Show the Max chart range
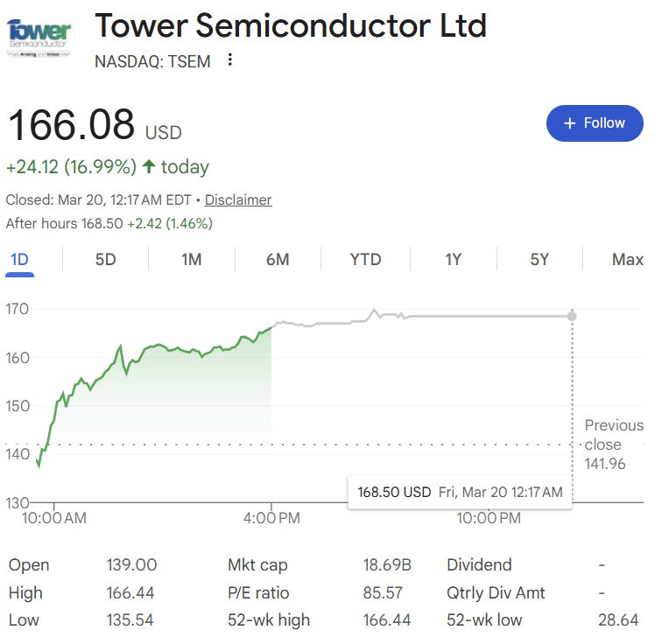662x644 pixels. click(628, 259)
